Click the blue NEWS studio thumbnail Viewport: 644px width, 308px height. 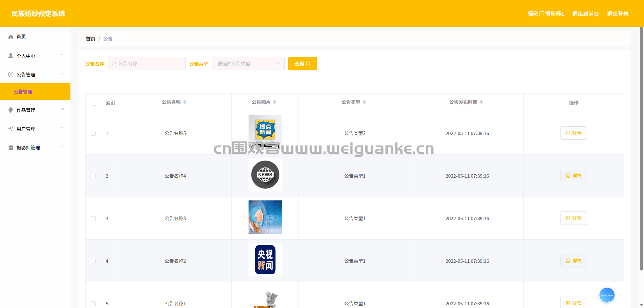pyautogui.click(x=265, y=217)
